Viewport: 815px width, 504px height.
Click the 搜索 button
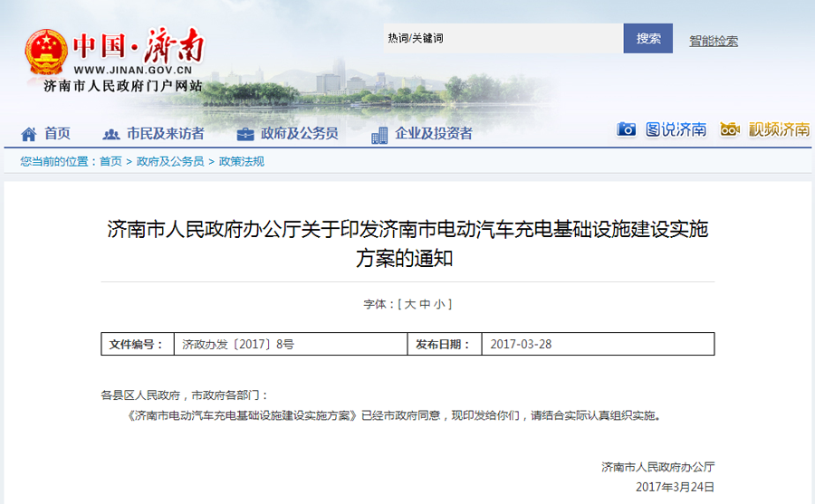coord(648,38)
